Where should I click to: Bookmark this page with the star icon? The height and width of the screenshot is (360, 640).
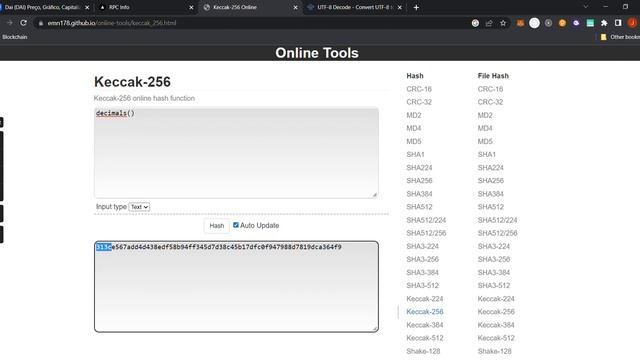[x=503, y=23]
